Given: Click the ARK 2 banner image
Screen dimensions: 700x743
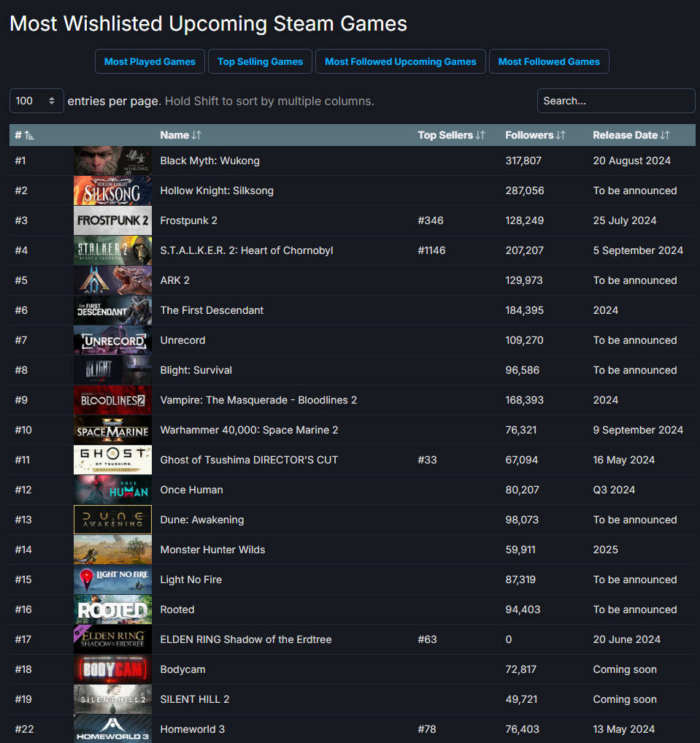Looking at the screenshot, I should (113, 280).
